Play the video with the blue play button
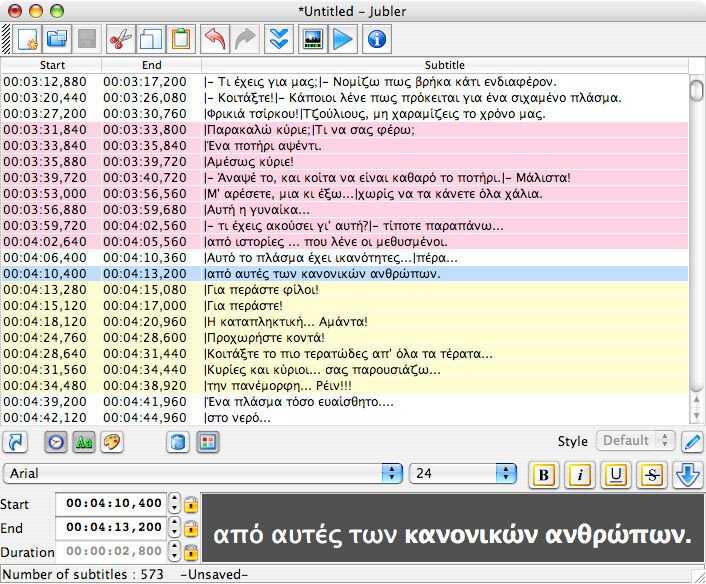Image resolution: width=706 pixels, height=584 pixels. click(343, 40)
